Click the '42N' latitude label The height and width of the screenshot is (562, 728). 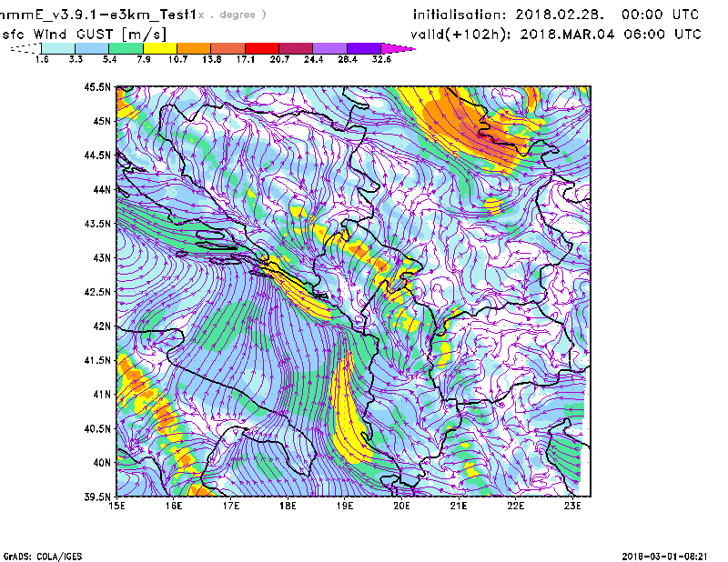coord(102,326)
